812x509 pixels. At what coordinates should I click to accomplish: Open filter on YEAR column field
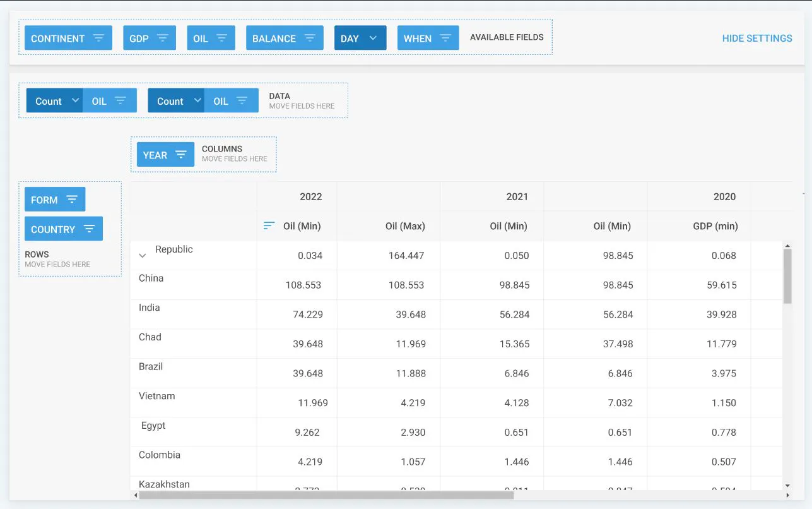pos(181,155)
